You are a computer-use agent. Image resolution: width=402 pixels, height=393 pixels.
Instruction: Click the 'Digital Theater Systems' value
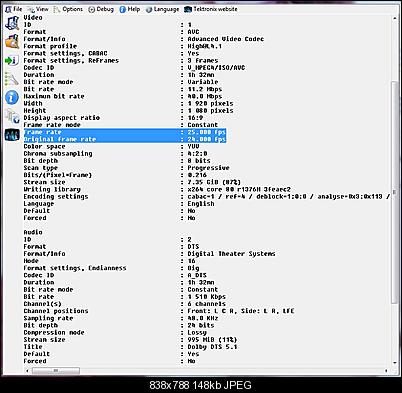pos(231,254)
